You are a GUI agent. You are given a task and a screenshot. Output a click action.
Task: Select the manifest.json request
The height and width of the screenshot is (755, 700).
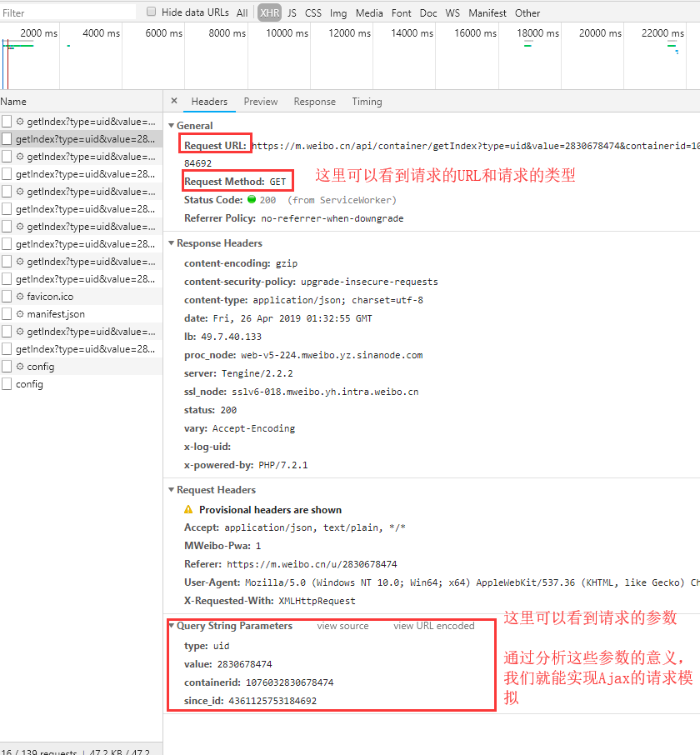(x=81, y=314)
